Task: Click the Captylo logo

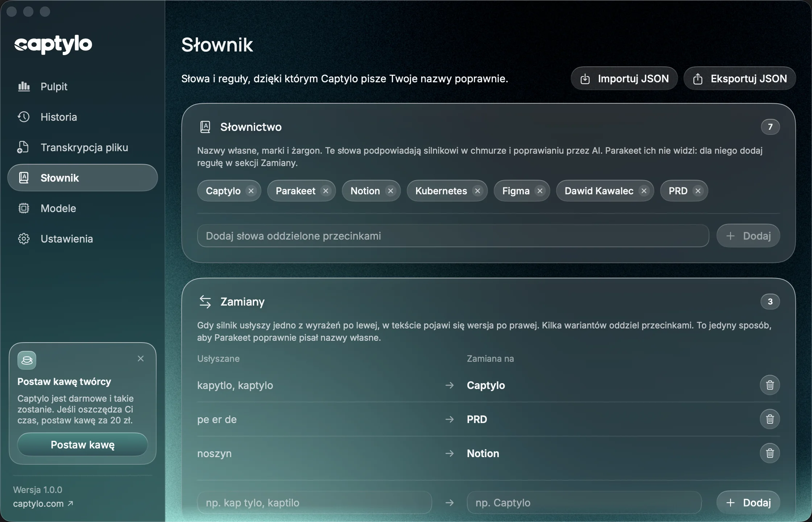Action: click(53, 45)
